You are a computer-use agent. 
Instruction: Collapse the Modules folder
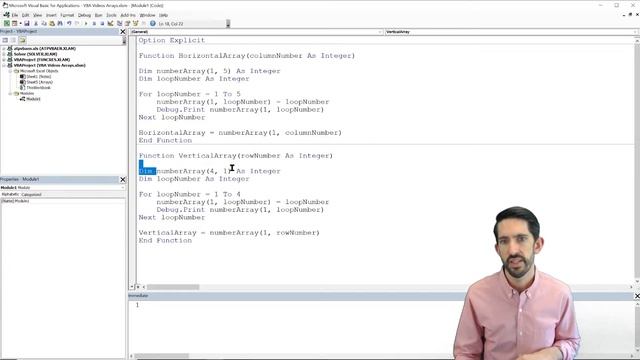point(10,93)
